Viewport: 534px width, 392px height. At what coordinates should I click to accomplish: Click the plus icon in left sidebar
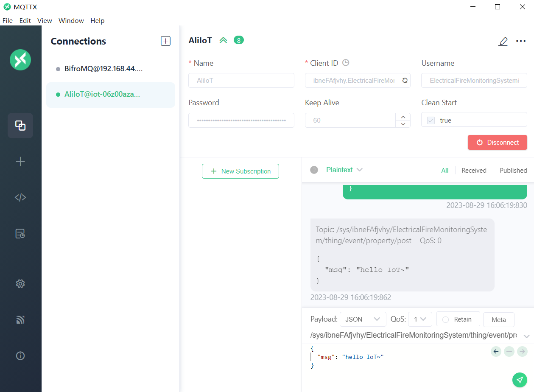(20, 162)
